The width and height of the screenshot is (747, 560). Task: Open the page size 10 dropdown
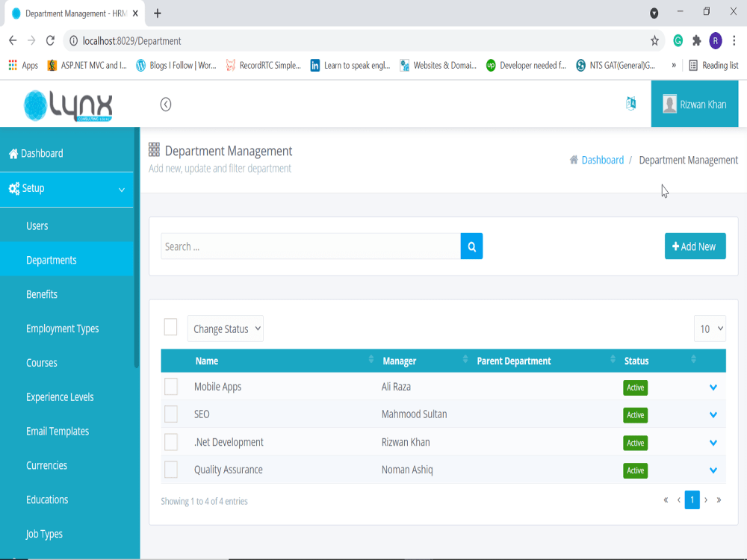pos(710,329)
